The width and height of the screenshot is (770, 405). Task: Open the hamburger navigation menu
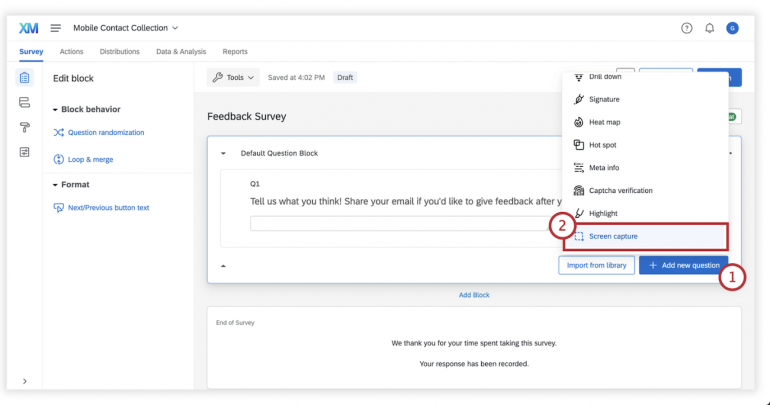[56, 27]
